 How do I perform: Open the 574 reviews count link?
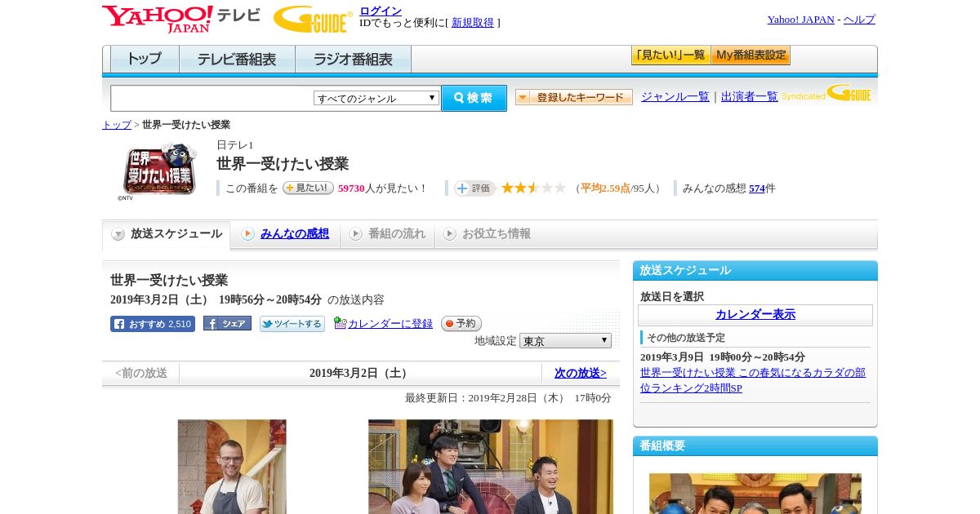pos(757,188)
